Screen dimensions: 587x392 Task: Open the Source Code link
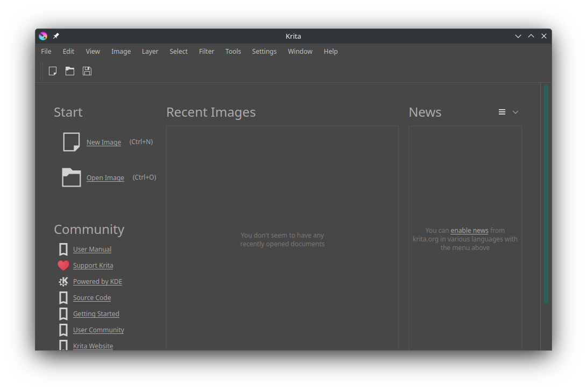(x=92, y=298)
